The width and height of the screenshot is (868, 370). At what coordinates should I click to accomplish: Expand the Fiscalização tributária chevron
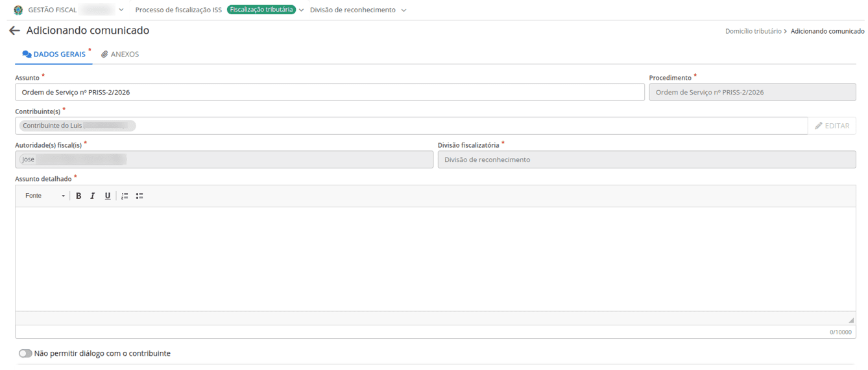(x=302, y=10)
